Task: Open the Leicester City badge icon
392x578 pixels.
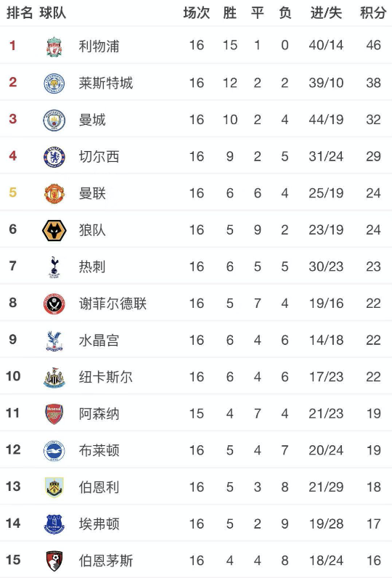Action: (x=54, y=83)
